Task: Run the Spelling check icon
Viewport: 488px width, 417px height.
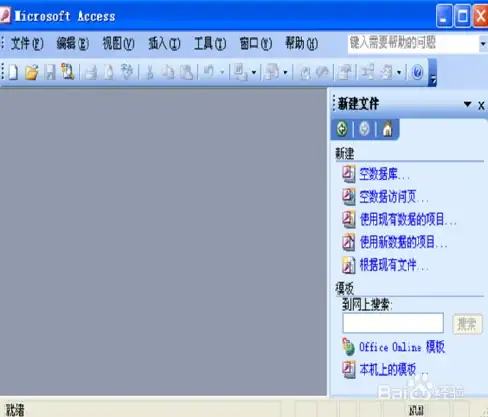Action: coord(127,71)
